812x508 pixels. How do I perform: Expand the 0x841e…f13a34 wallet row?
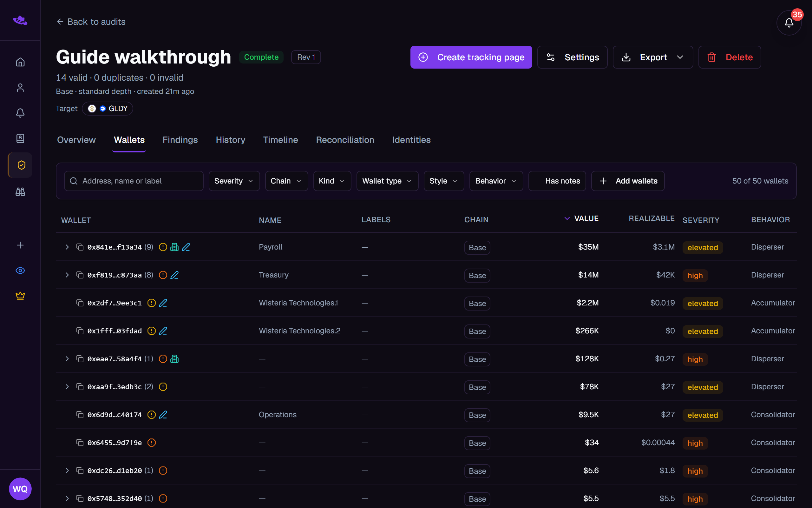click(x=67, y=247)
